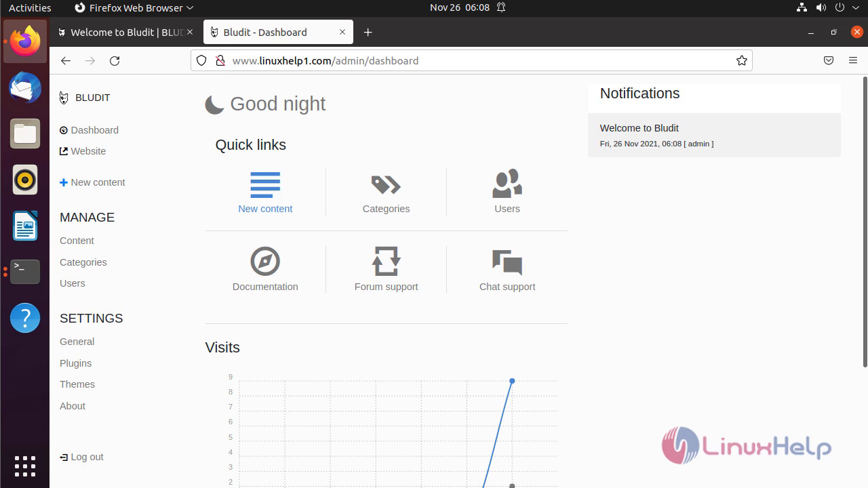Screen dimensions: 868x488
Task: Open Users under Manage
Action: 73,283
